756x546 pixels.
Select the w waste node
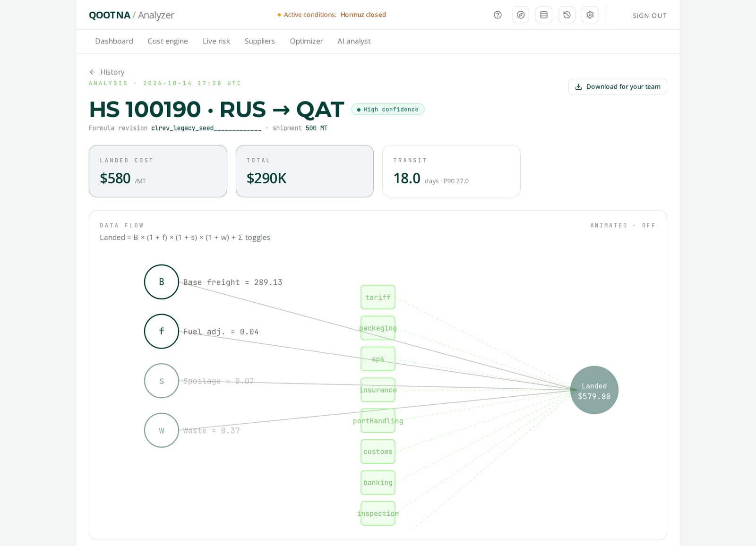(162, 430)
